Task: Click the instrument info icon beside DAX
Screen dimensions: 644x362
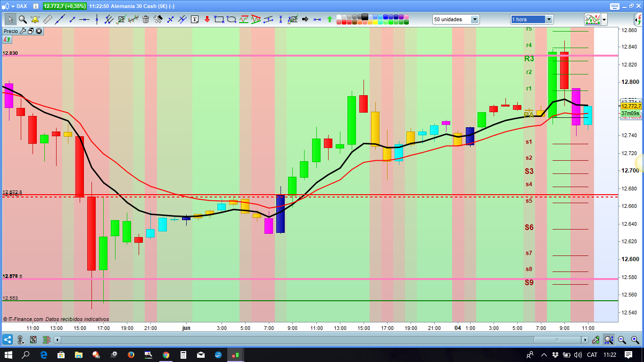Action: click(35, 6)
